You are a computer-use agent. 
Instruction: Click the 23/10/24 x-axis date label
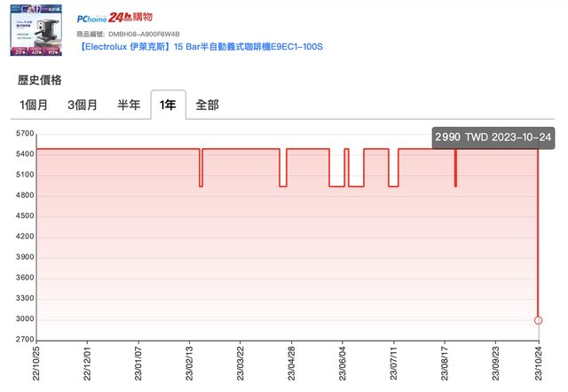pyautogui.click(x=538, y=364)
